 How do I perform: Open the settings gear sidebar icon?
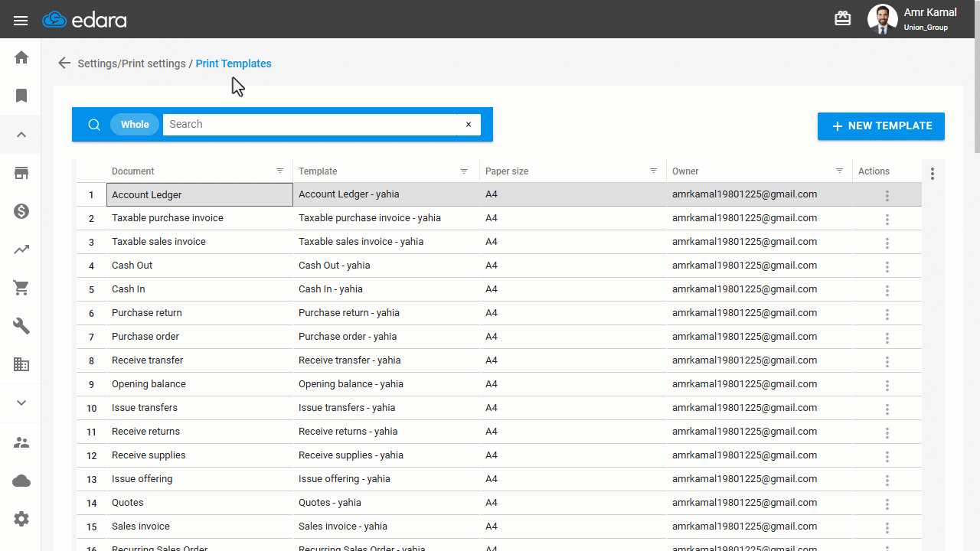[x=21, y=519]
